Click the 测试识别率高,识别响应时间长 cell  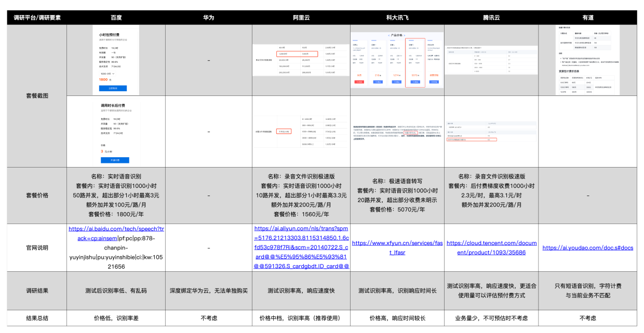pos(397,291)
